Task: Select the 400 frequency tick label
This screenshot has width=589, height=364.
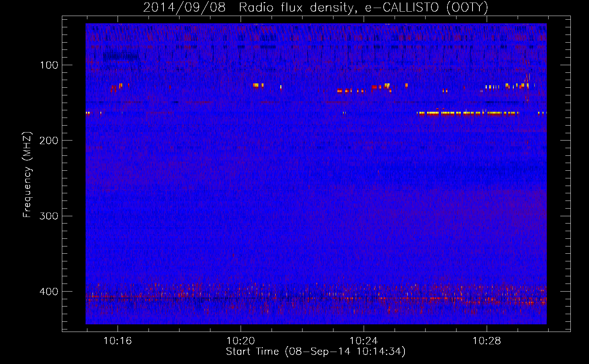Action: coord(49,292)
